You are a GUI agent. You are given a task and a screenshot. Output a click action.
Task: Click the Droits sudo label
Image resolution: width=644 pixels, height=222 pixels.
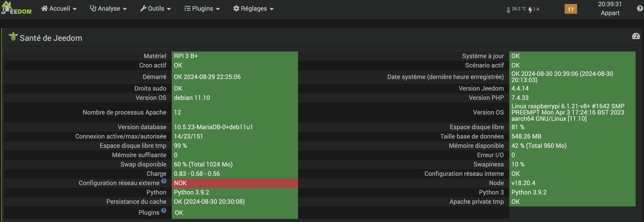tap(150, 88)
